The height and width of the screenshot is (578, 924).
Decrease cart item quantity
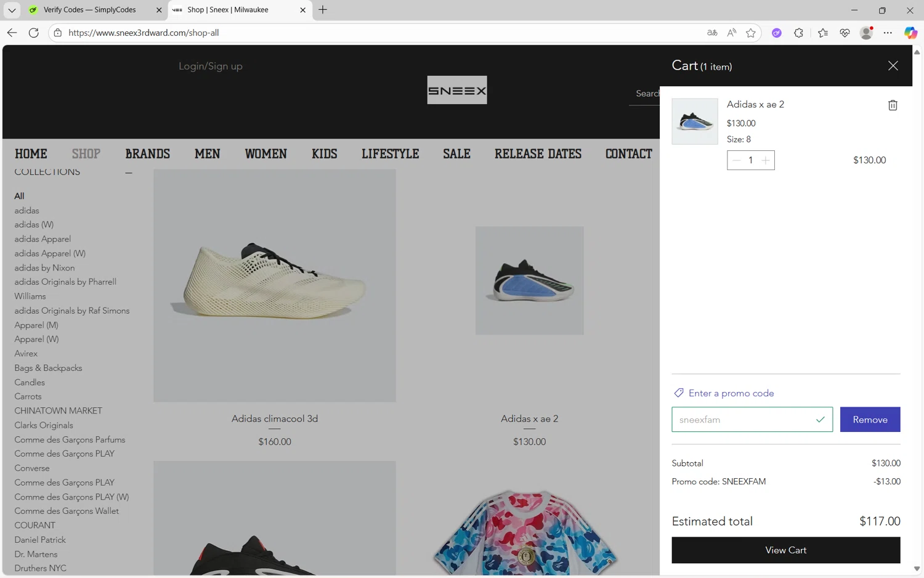(x=736, y=160)
